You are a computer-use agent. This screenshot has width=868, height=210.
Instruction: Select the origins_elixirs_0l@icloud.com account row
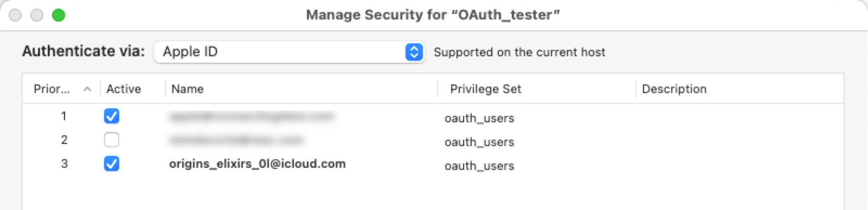click(x=433, y=164)
